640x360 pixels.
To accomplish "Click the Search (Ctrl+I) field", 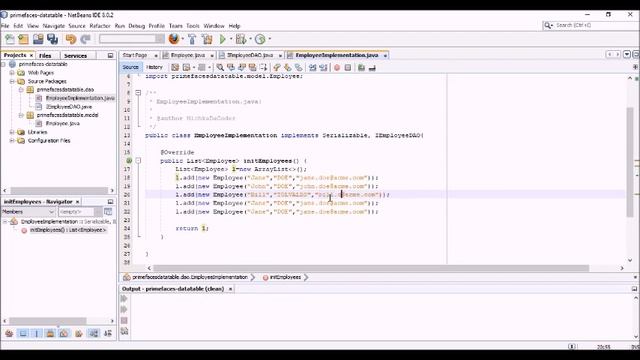I will 591,25.
